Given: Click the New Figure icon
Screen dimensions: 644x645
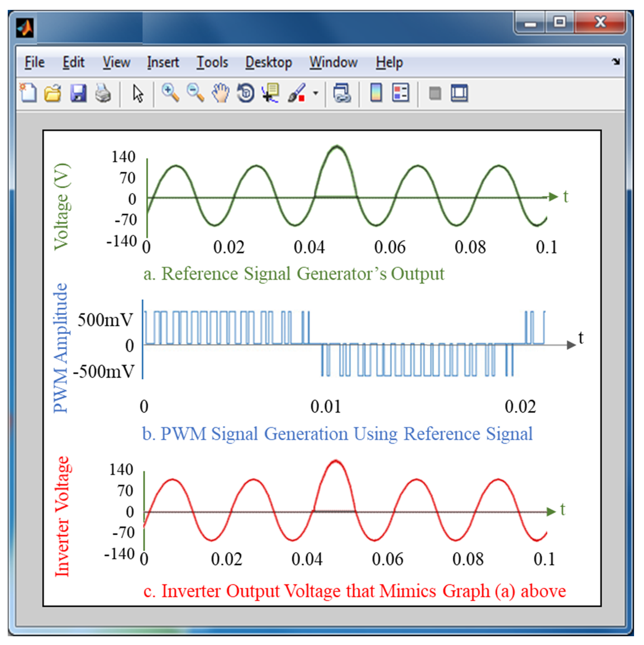Looking at the screenshot, I should (28, 93).
